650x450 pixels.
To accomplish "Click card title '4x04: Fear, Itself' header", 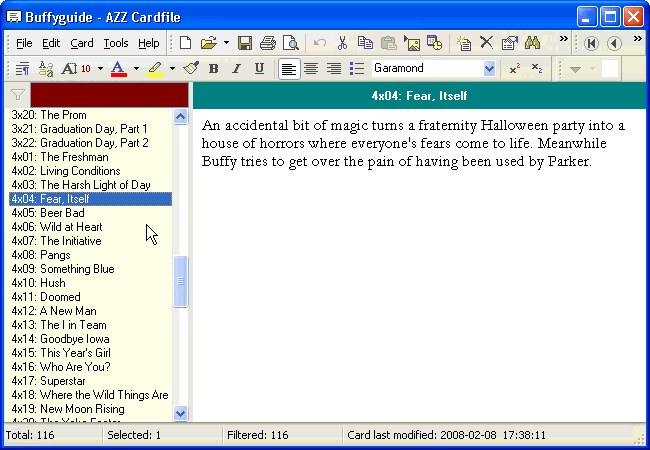I will 419,96.
